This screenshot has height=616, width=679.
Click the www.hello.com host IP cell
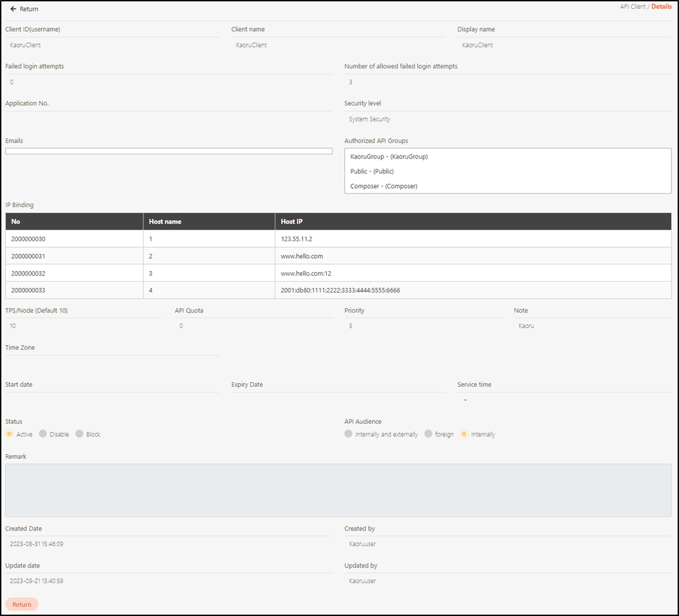[x=304, y=256]
